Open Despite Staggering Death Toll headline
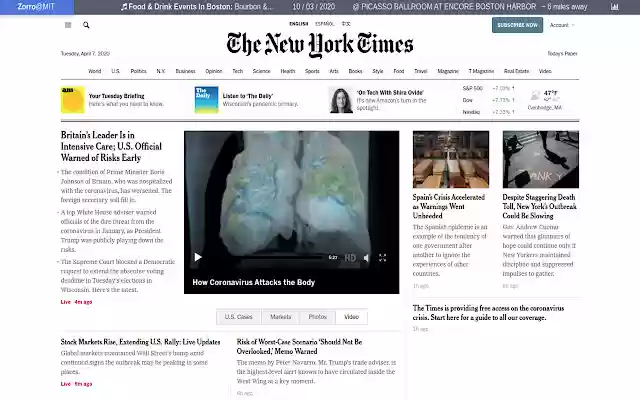This screenshot has height=400, width=640. pyautogui.click(x=540, y=207)
